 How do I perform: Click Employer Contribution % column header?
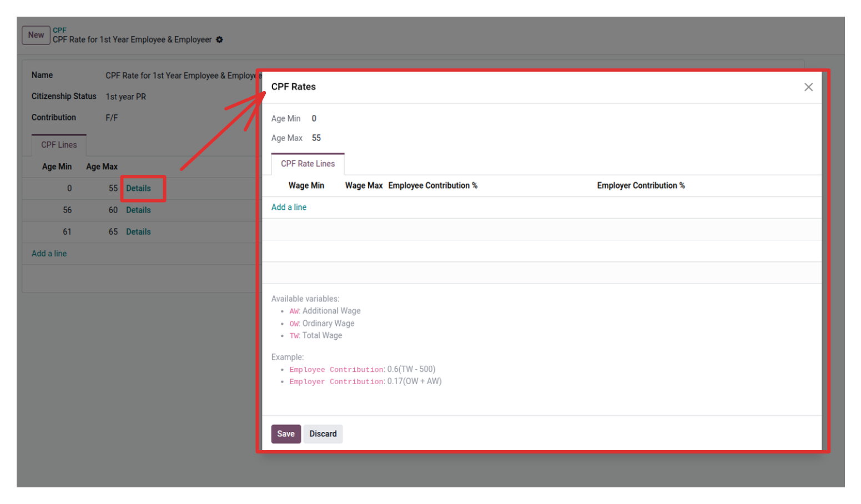coord(641,185)
